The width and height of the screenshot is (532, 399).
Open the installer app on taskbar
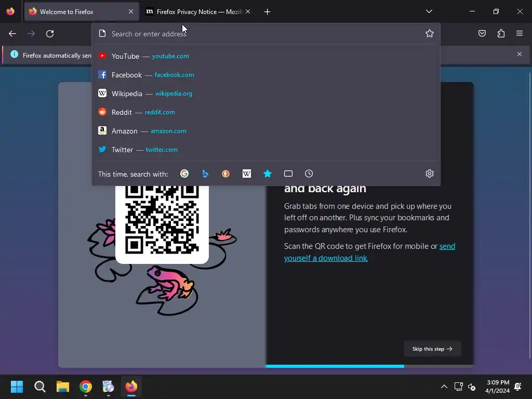point(108,387)
